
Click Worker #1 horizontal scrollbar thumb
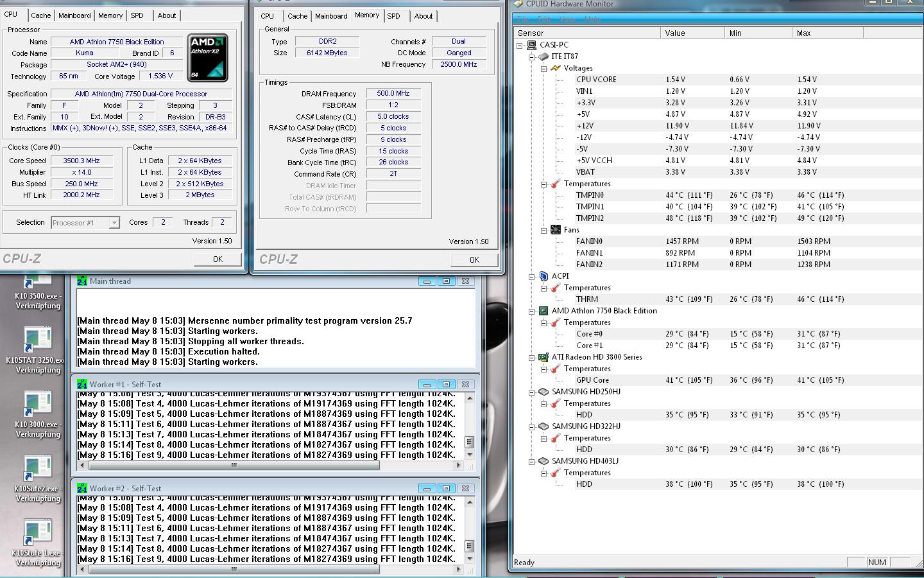(x=234, y=465)
